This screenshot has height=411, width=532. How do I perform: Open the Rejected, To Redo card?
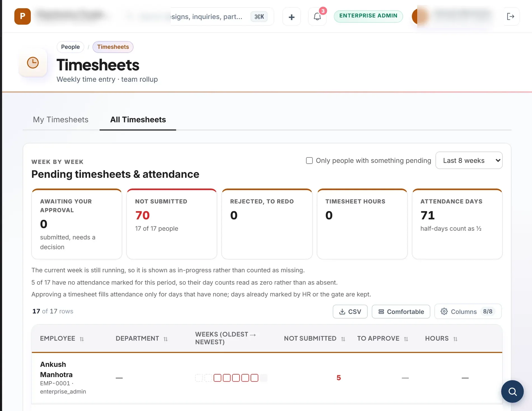coord(267,224)
